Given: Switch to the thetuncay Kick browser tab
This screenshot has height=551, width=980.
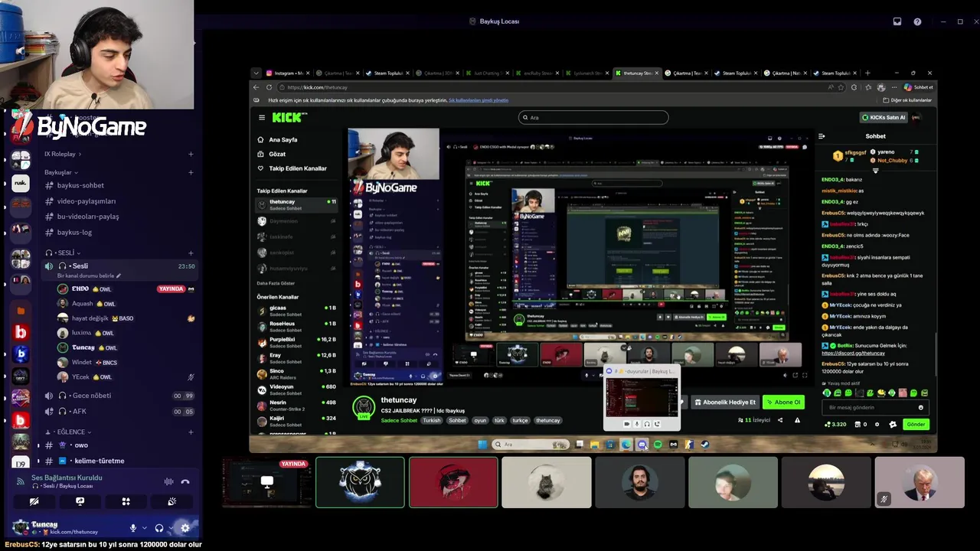Looking at the screenshot, I should [x=637, y=73].
